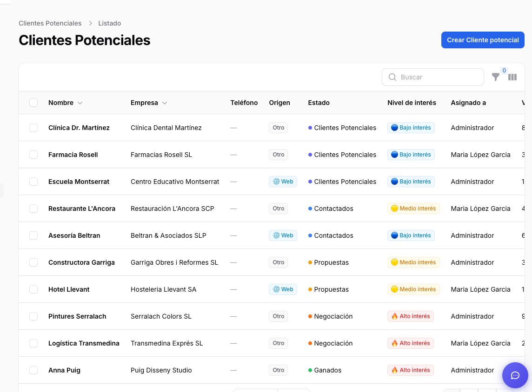The image size is (532, 392).
Task: Open the filter funnel icon
Action: pos(495,77)
